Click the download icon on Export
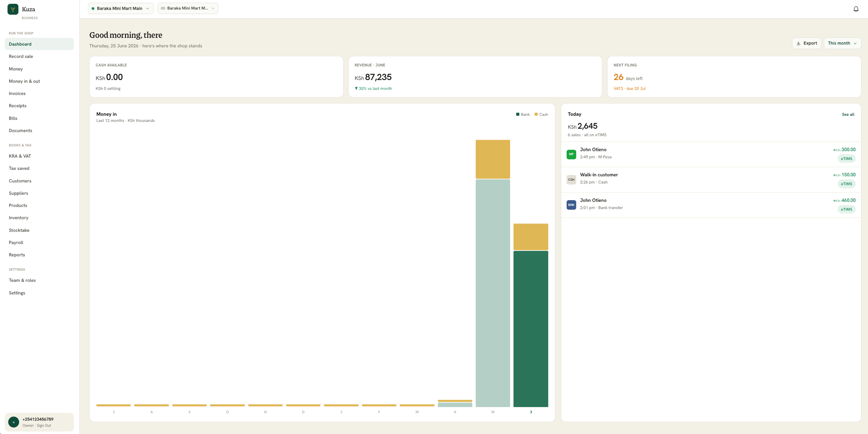The image size is (868, 434). (798, 43)
